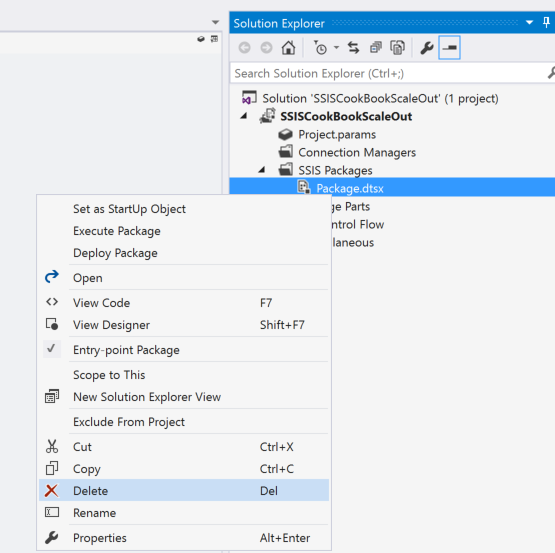Click the SSIS Packages folder icon
This screenshot has height=553, width=555.
(285, 170)
